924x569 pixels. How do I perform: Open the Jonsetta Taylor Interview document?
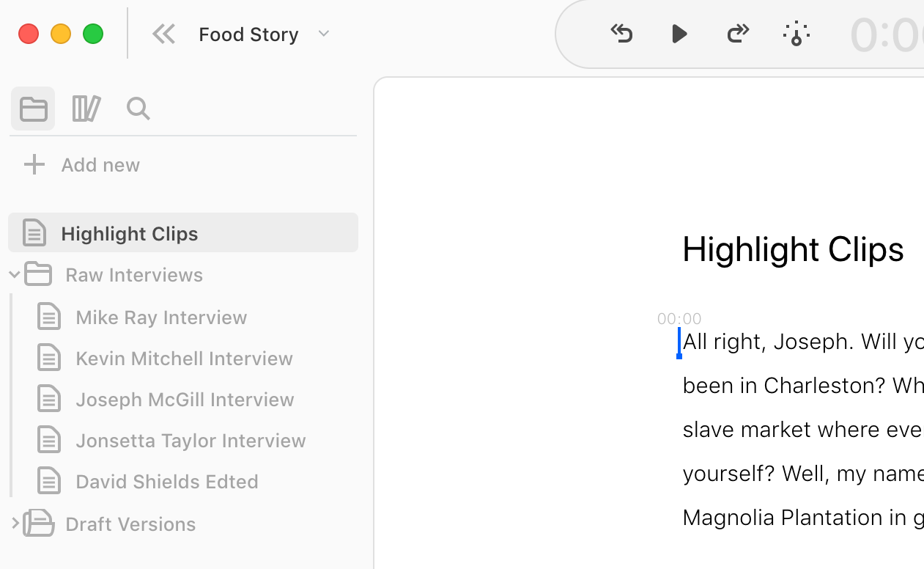click(x=191, y=441)
